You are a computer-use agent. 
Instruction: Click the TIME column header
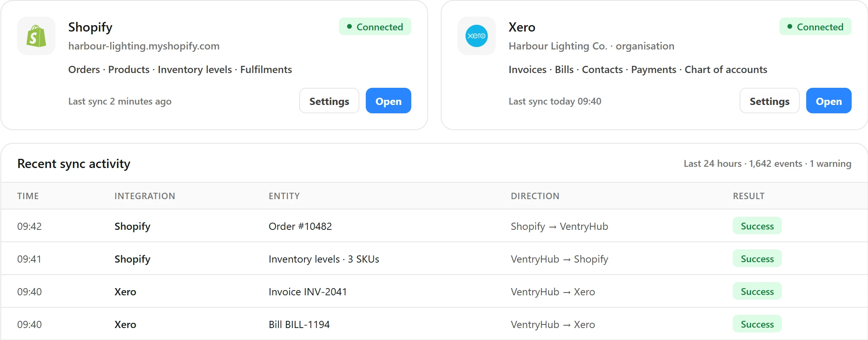[x=28, y=196]
